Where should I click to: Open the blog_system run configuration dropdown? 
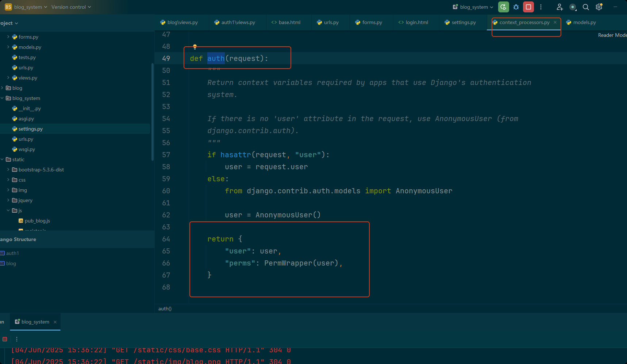point(473,7)
